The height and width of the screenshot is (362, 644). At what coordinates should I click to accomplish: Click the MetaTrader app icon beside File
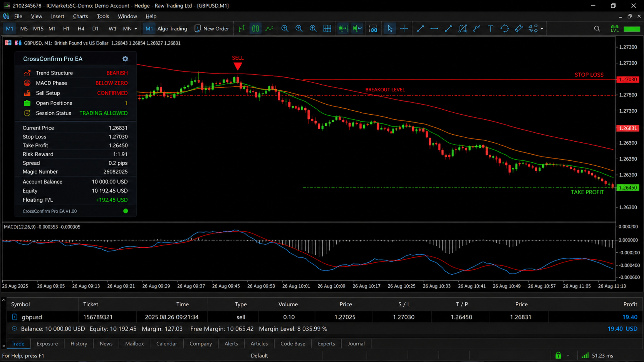(x=6, y=16)
